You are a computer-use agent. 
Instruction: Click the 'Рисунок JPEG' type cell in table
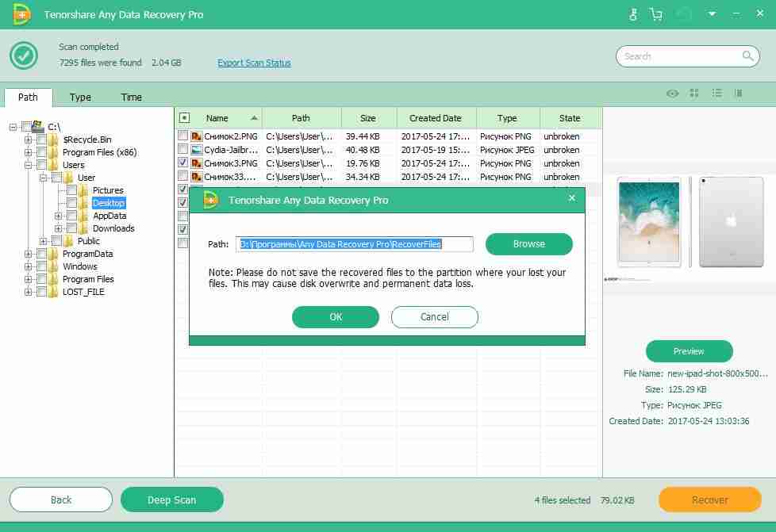(507, 149)
